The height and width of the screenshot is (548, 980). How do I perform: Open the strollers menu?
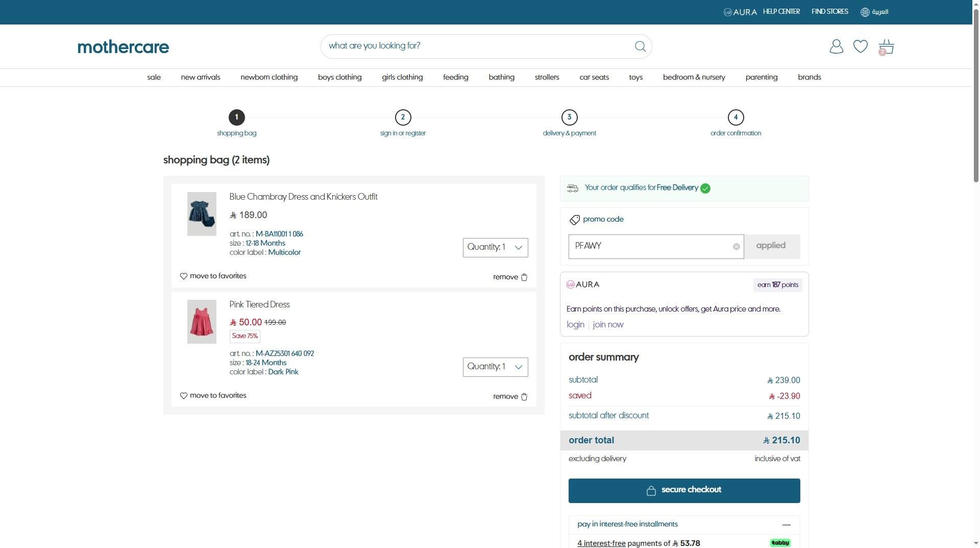pos(547,77)
